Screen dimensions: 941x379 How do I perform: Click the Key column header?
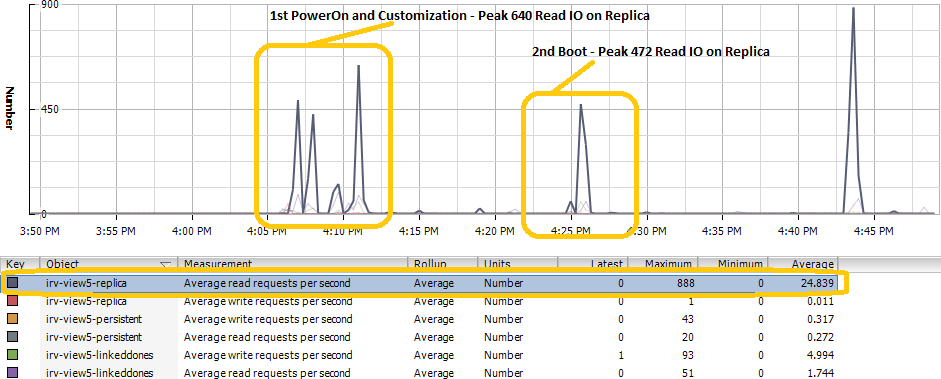[20, 264]
